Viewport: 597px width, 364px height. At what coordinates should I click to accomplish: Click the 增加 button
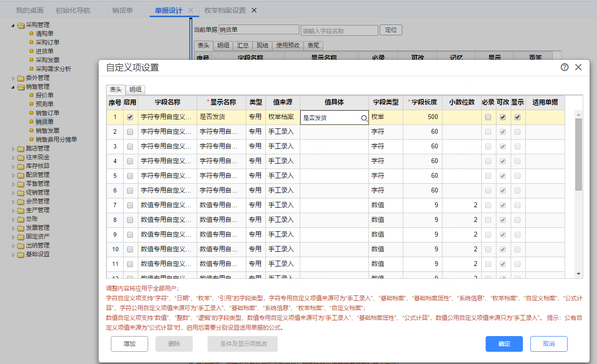coord(130,344)
